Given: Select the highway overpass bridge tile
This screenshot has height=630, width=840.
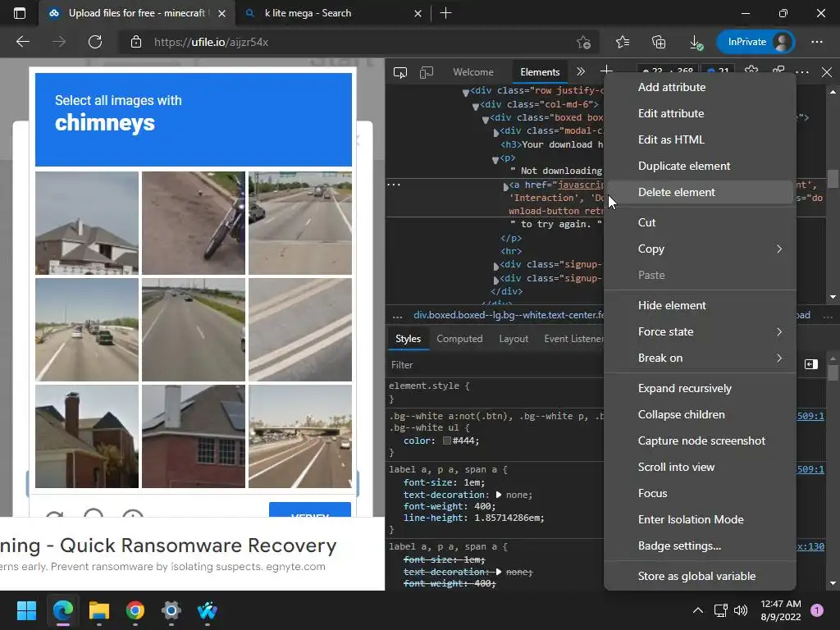Looking at the screenshot, I should tap(300, 436).
